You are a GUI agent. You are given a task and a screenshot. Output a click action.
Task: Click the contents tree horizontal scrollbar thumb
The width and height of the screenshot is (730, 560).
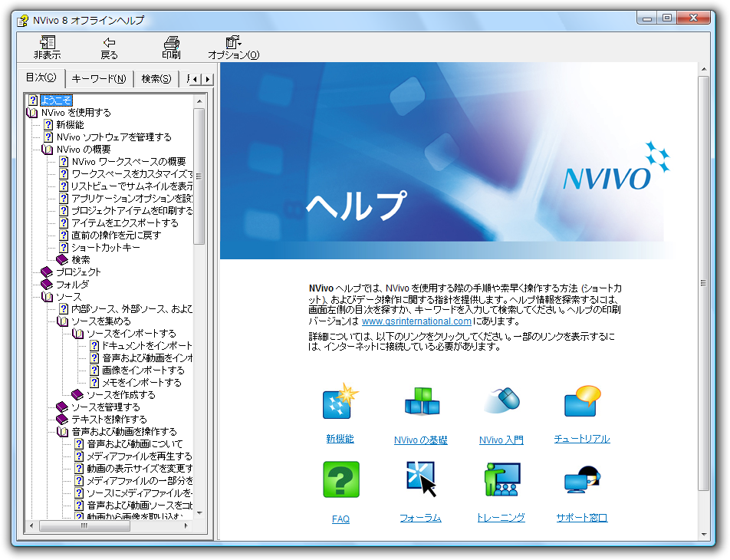click(84, 525)
